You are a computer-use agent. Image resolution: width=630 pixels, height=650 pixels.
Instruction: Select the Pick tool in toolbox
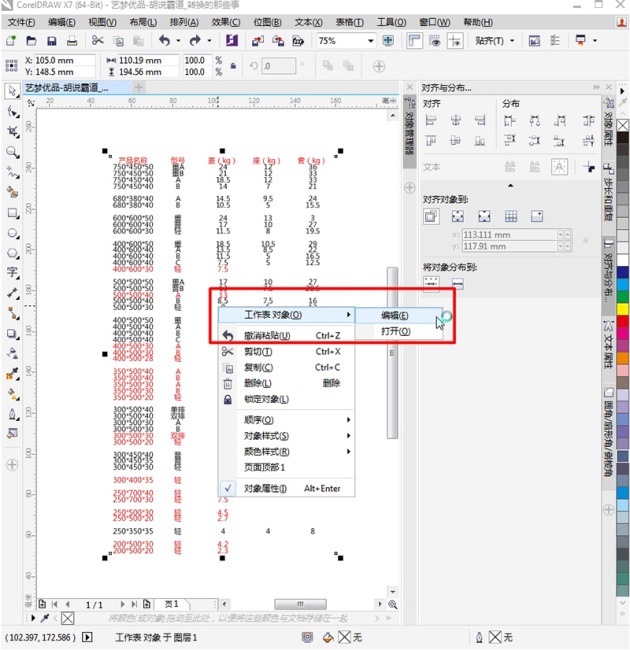point(12,91)
